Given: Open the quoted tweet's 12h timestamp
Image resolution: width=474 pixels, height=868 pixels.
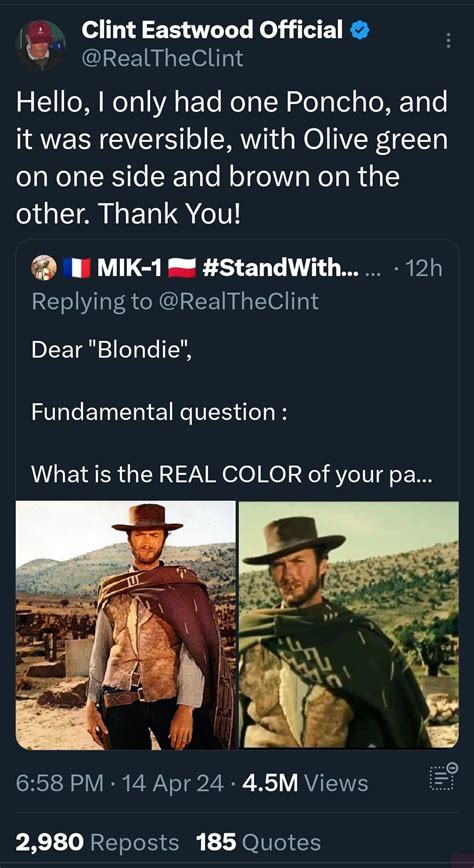Looking at the screenshot, I should (424, 268).
